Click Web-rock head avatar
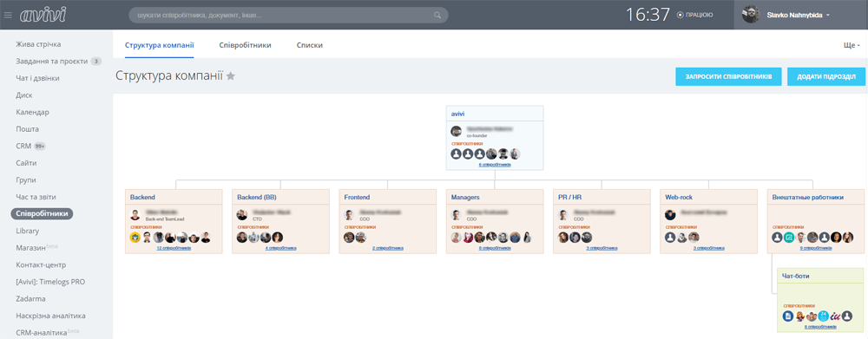868x339 pixels. tap(671, 215)
